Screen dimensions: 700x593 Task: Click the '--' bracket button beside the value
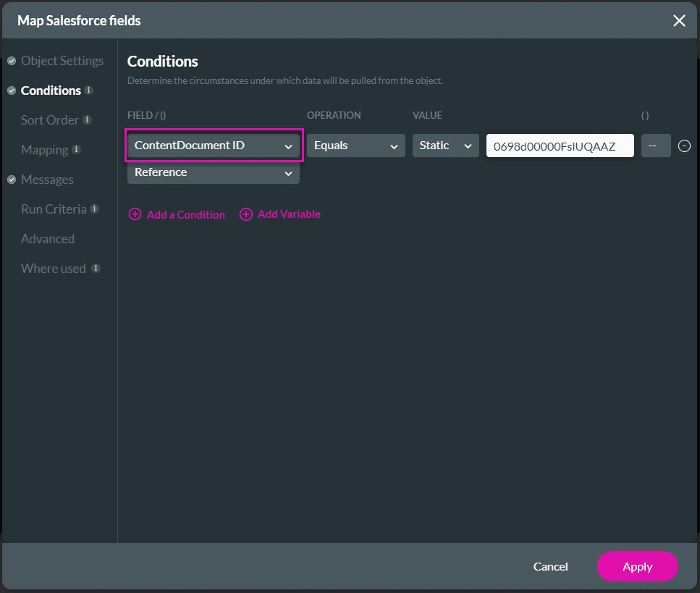[x=656, y=146]
